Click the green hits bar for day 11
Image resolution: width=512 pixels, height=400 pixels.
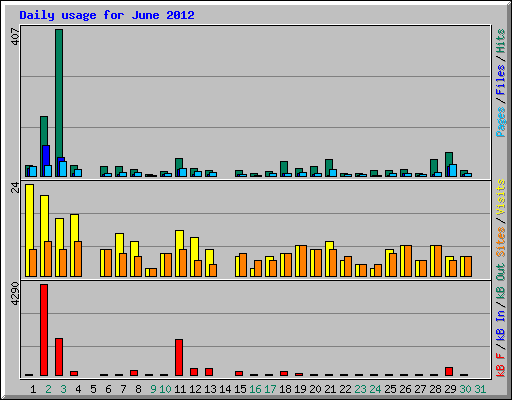179,163
